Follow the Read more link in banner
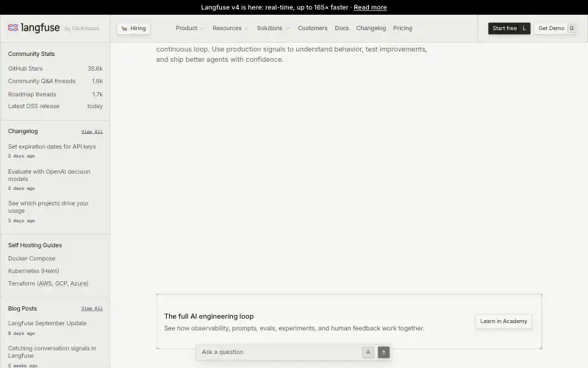Screen dimensions: 588x368 click(370, 7)
